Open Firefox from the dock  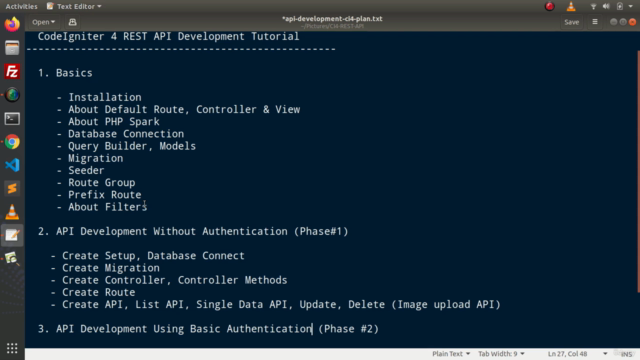[12, 24]
